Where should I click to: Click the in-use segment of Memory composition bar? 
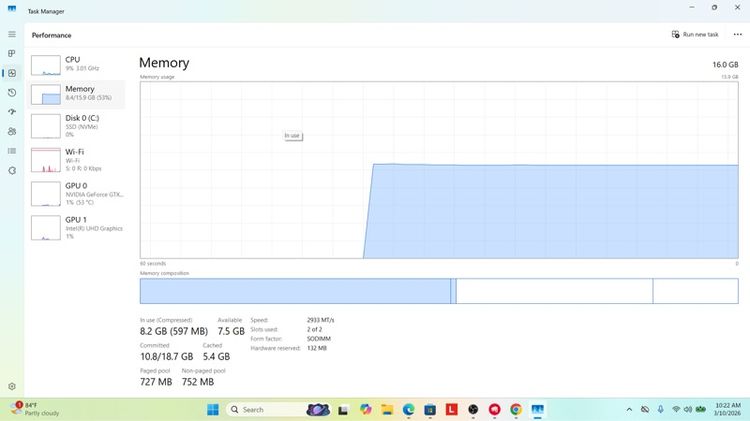[x=295, y=291]
